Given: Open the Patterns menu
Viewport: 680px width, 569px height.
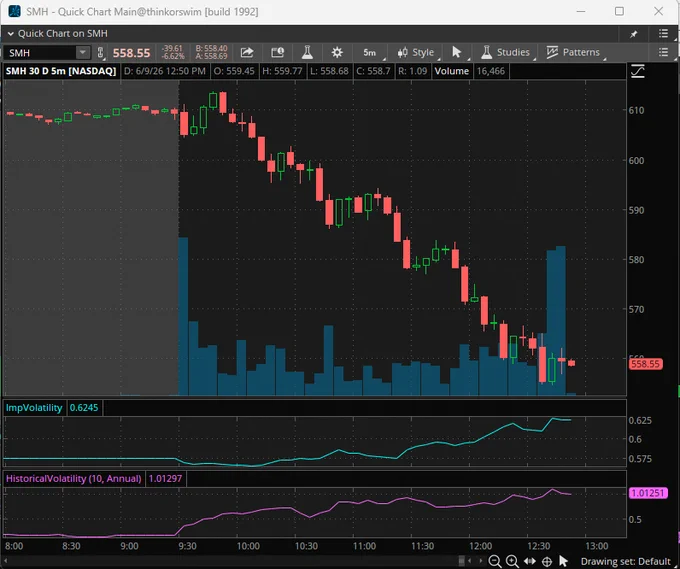Looking at the screenshot, I should tap(573, 52).
